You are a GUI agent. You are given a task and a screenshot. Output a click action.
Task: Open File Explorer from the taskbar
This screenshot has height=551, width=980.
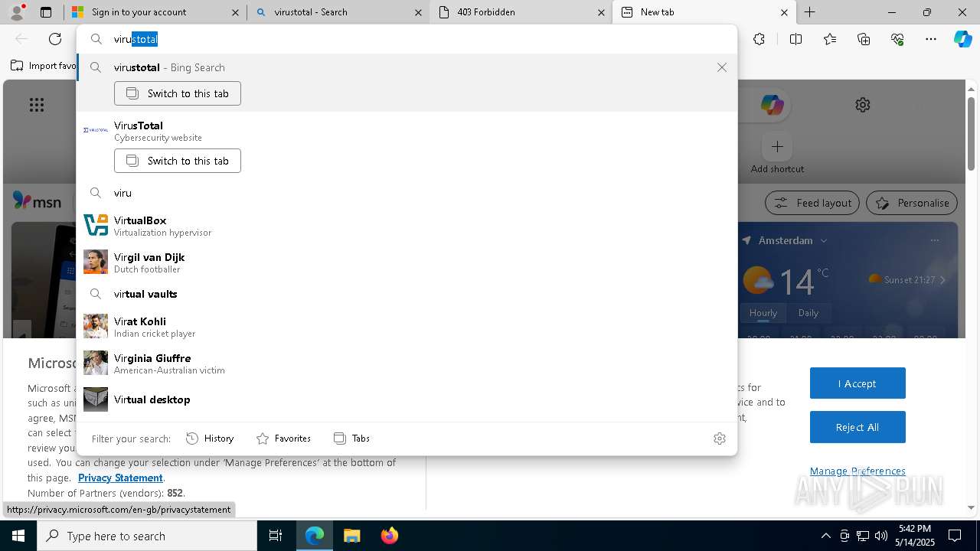click(x=351, y=536)
